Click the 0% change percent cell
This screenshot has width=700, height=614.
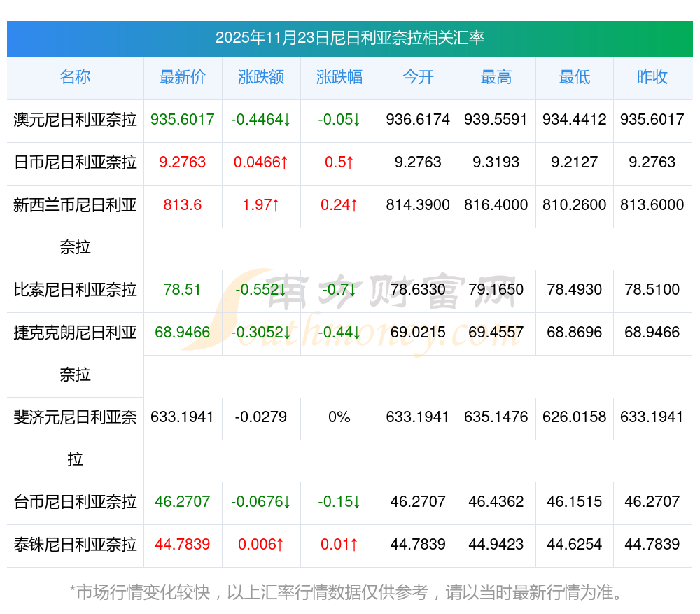339,417
